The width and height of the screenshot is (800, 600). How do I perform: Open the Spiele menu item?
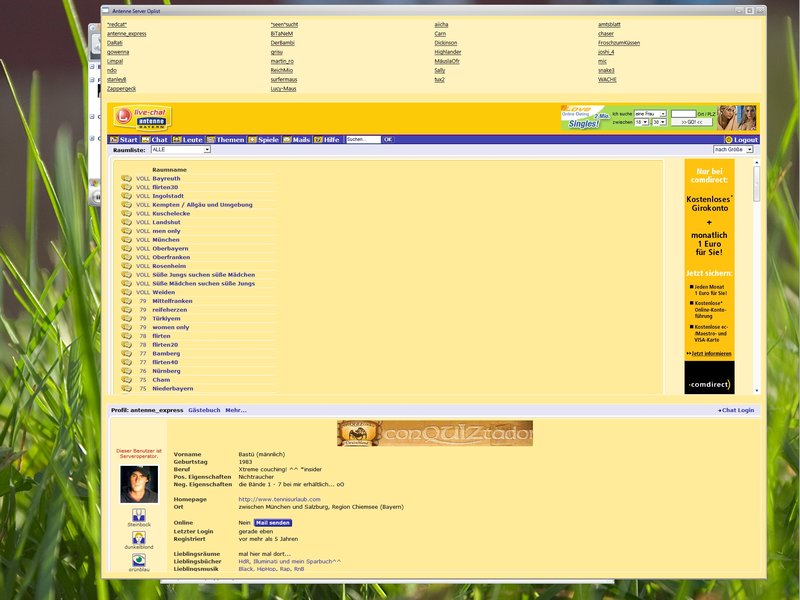point(263,140)
